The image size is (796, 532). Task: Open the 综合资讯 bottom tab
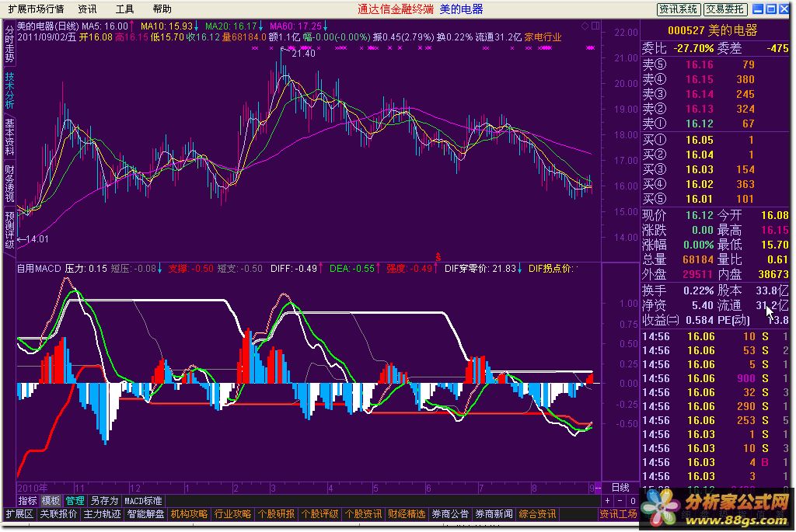537,514
